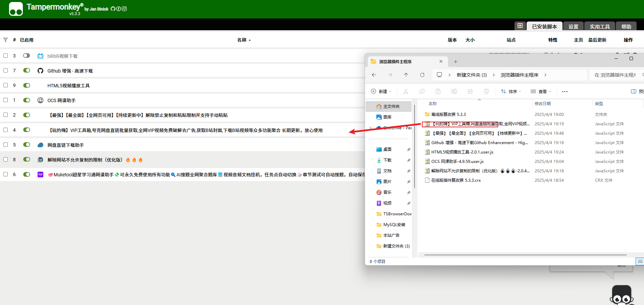The height and width of the screenshot is (305, 644).
Task: Select OCS 网课助手-4.9.59.user.js file
Action: pyautogui.click(x=457, y=162)
